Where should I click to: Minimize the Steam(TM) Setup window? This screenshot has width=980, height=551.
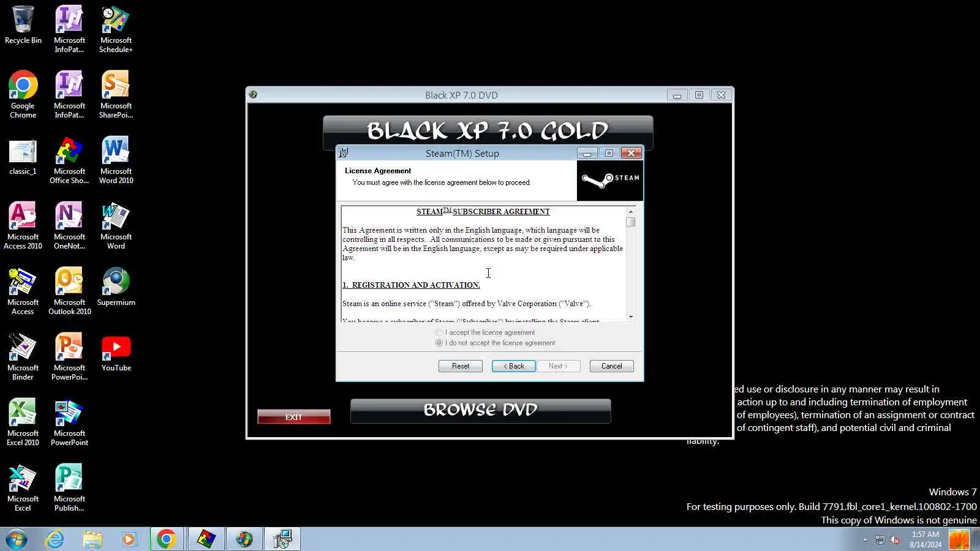point(587,153)
